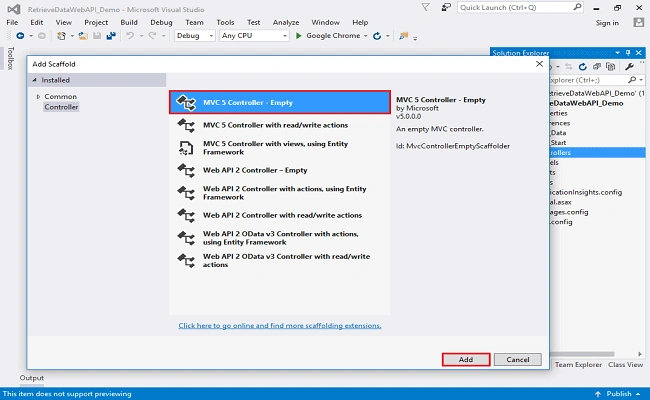Click the Browser Refresh icon next to Google Chrome
Image resolution: width=650 pixels, height=400 pixels.
point(377,36)
